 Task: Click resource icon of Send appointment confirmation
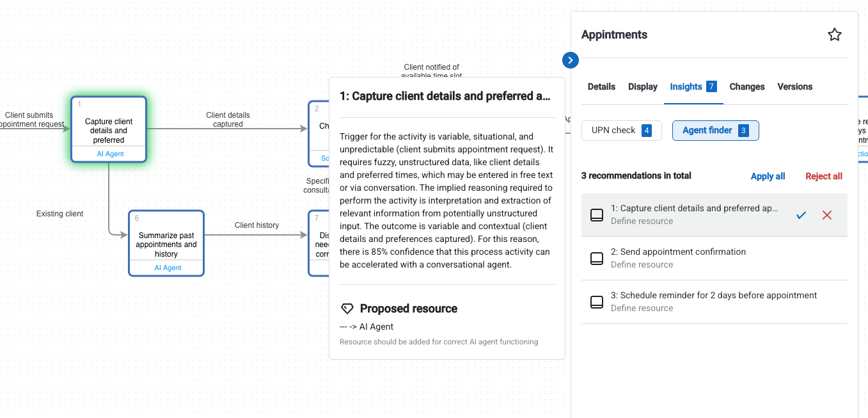(x=596, y=259)
